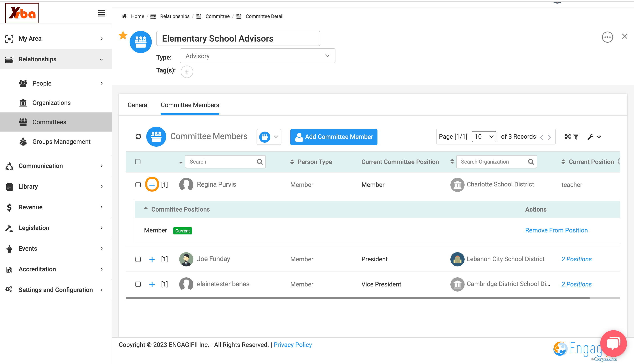Refresh the Committee Members list
Screen dimensions: 634x364
point(138,136)
